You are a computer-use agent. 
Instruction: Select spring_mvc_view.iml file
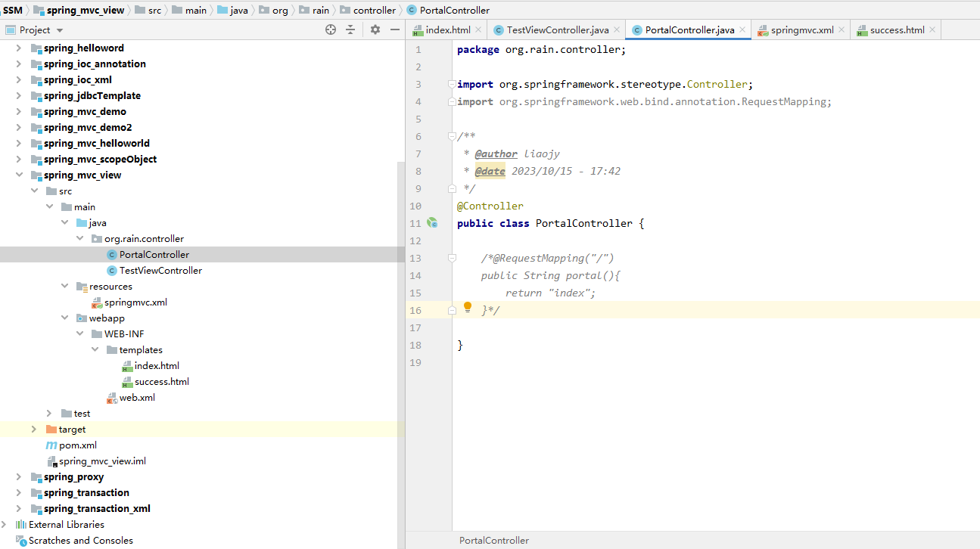(102, 461)
